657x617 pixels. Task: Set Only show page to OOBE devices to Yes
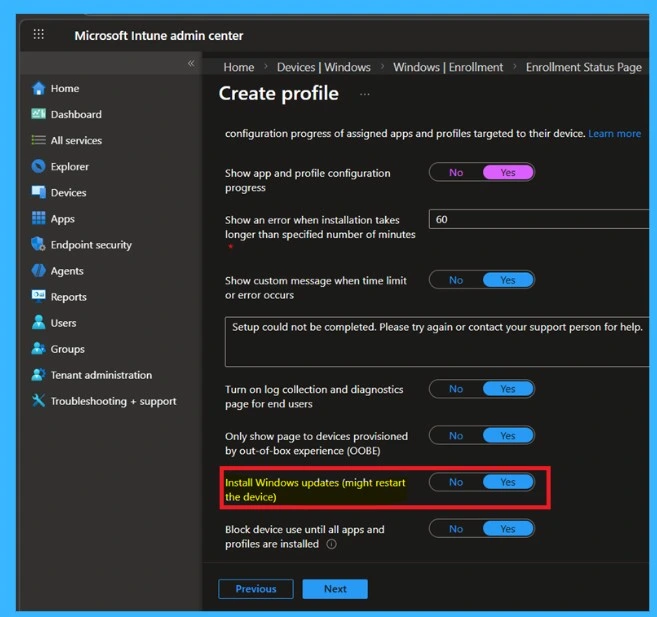click(x=508, y=436)
